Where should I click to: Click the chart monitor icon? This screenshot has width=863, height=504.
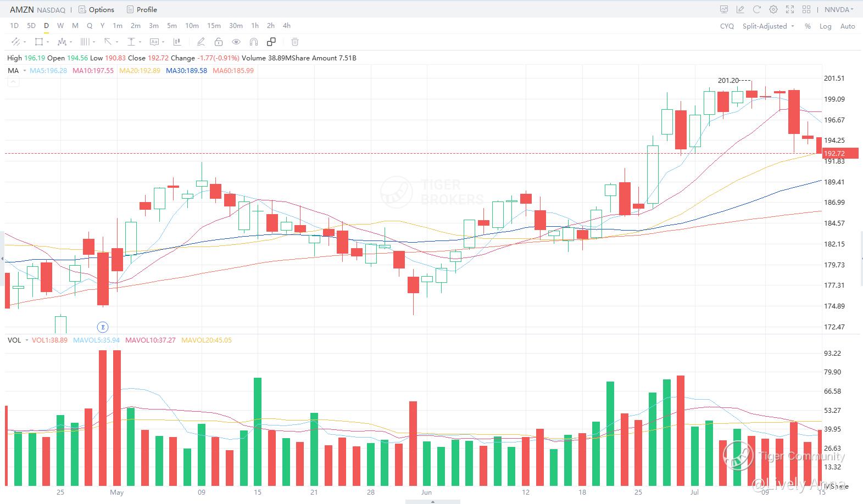tap(724, 9)
